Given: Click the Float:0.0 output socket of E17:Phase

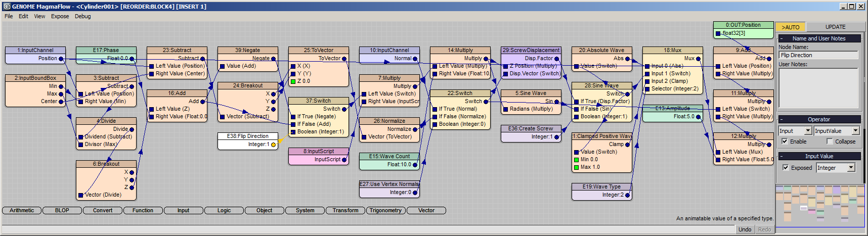Looking at the screenshot, I should point(132,59).
